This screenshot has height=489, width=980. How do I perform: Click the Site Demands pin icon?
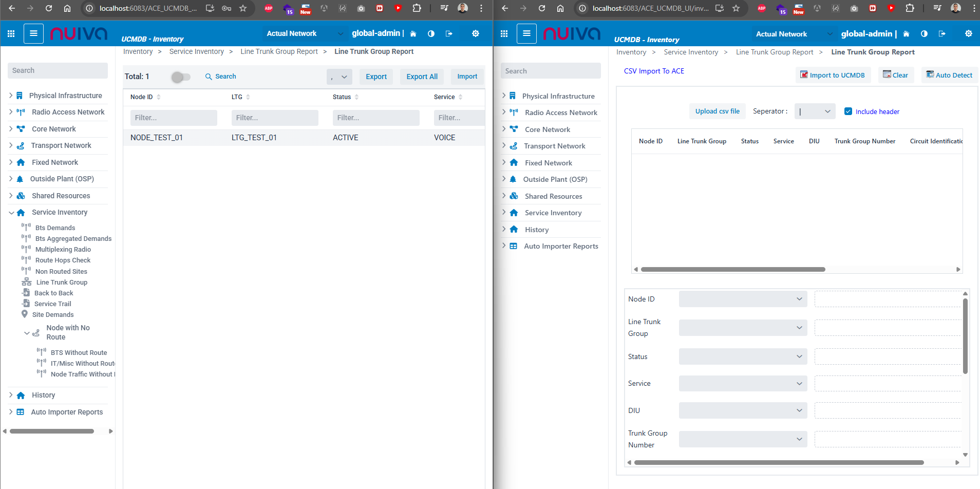(x=25, y=314)
